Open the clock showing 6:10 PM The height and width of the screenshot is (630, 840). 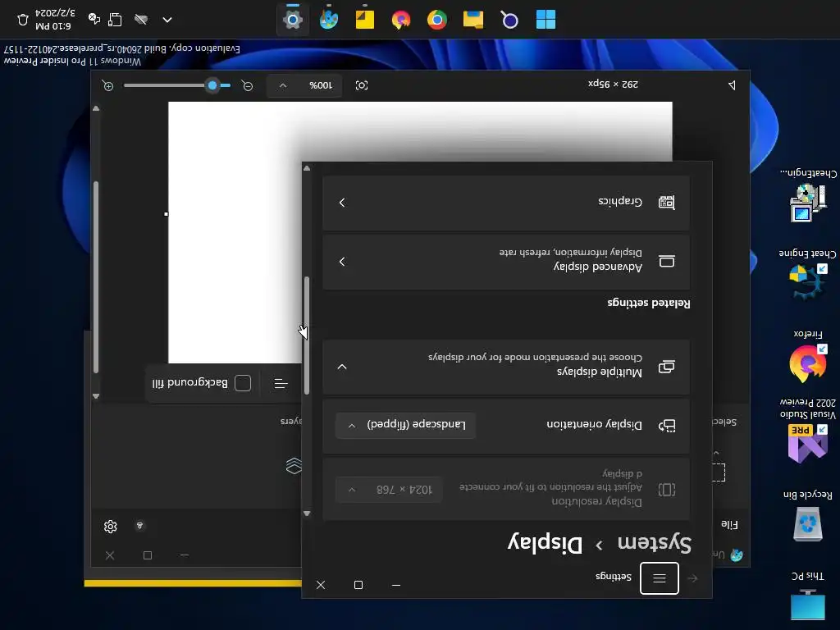[55, 20]
